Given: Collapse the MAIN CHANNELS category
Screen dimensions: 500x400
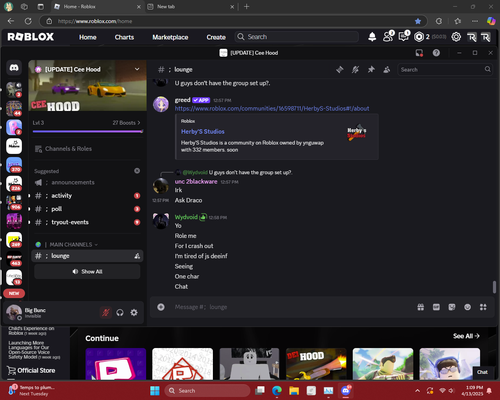Looking at the screenshot, I should pyautogui.click(x=71, y=245).
